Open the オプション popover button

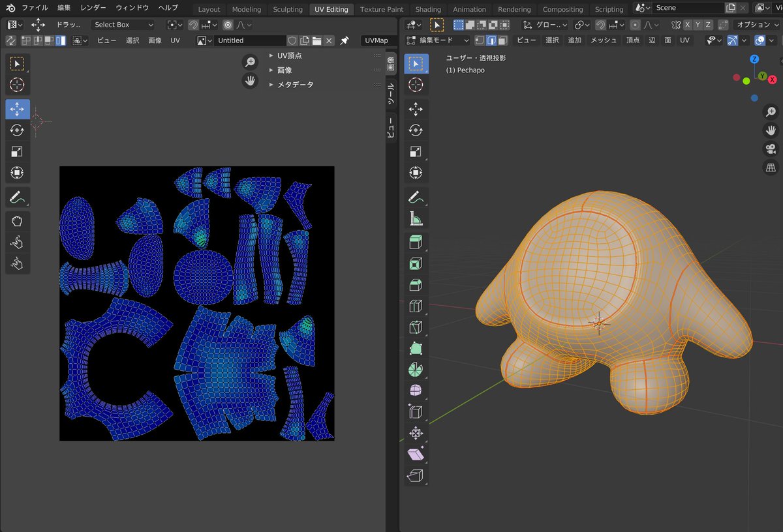[757, 25]
